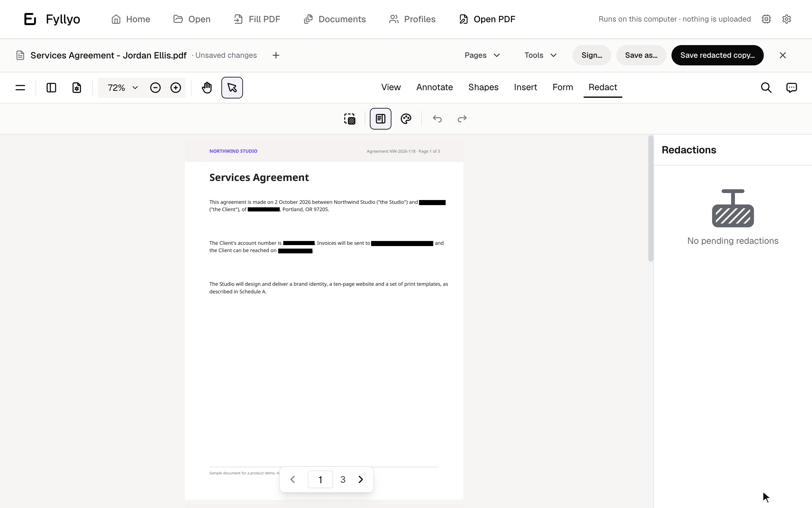This screenshot has width=812, height=508.
Task: Open the comments panel icon
Action: [x=791, y=88]
